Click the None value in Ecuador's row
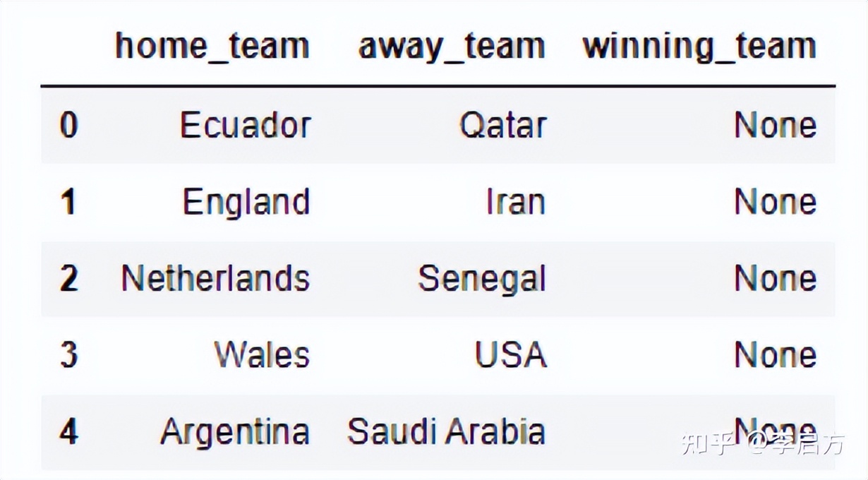 (775, 126)
